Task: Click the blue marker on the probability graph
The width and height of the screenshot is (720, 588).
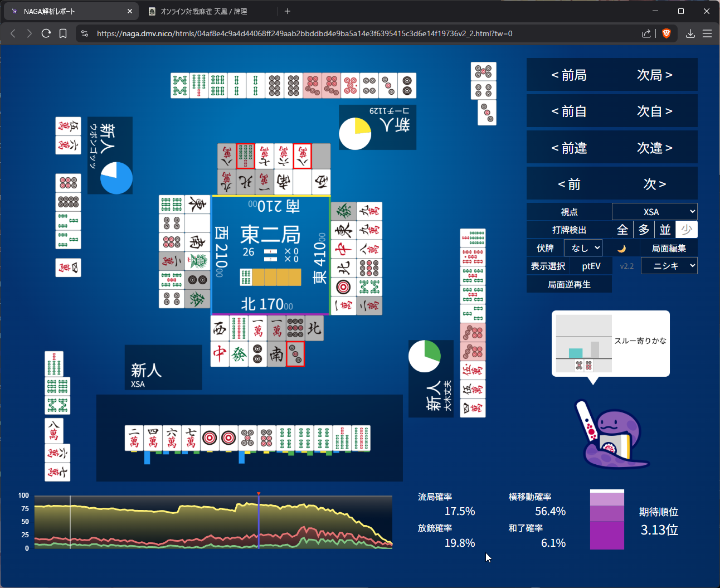Action: coord(259,521)
